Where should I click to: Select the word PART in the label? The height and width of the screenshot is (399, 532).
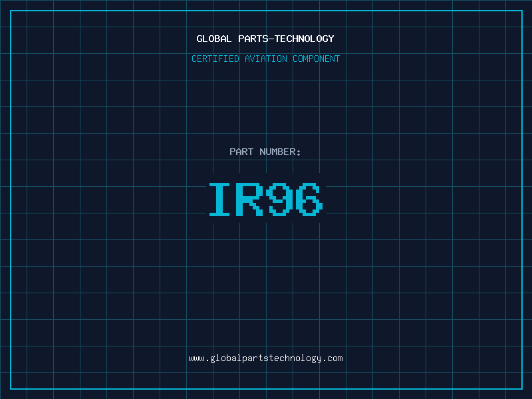click(x=241, y=152)
